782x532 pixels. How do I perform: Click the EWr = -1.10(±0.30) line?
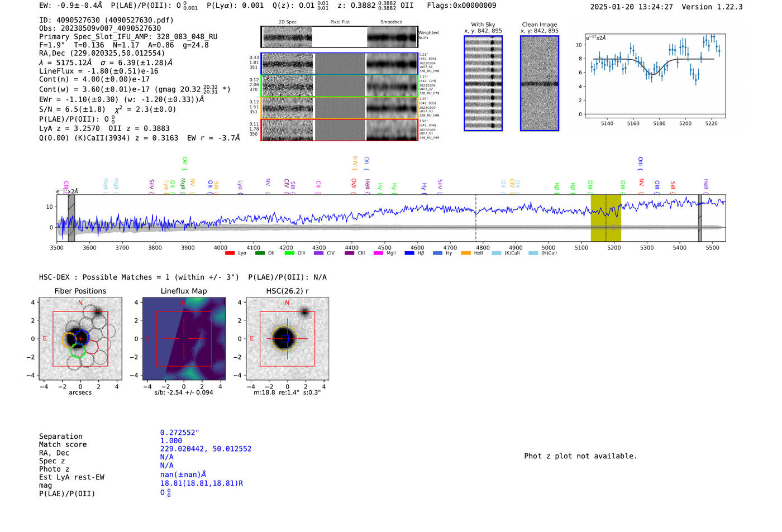(122, 99)
